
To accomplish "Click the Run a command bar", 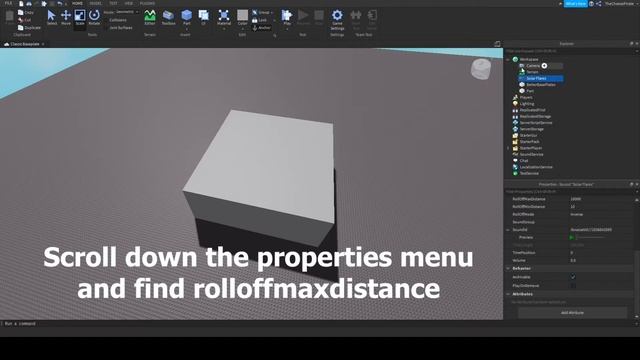I will click(251, 324).
